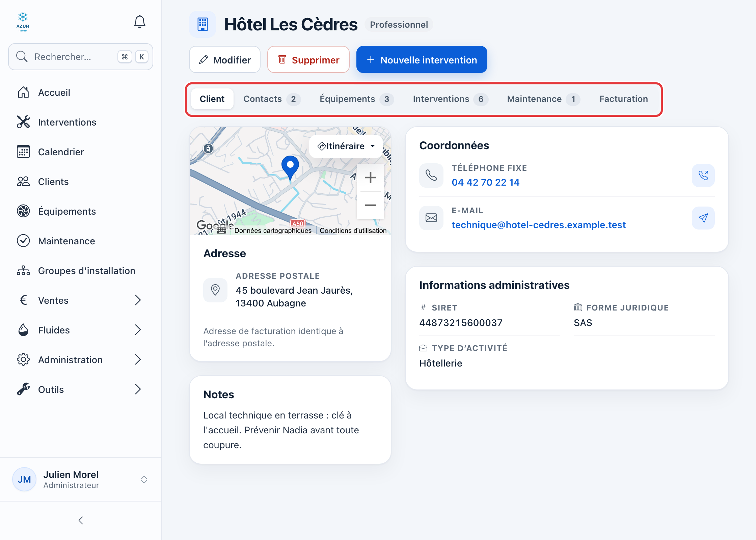Expand the Ventes submenu chevron

(138, 300)
